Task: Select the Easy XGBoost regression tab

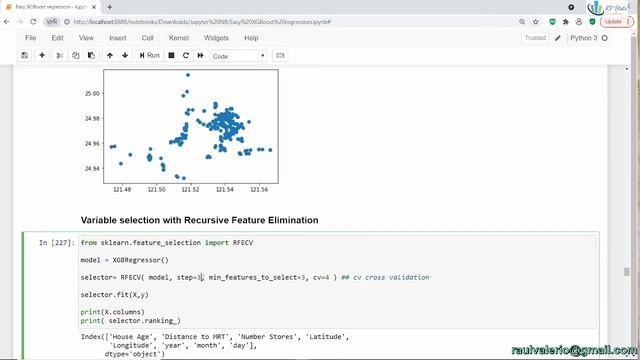Action: (x=51, y=7)
